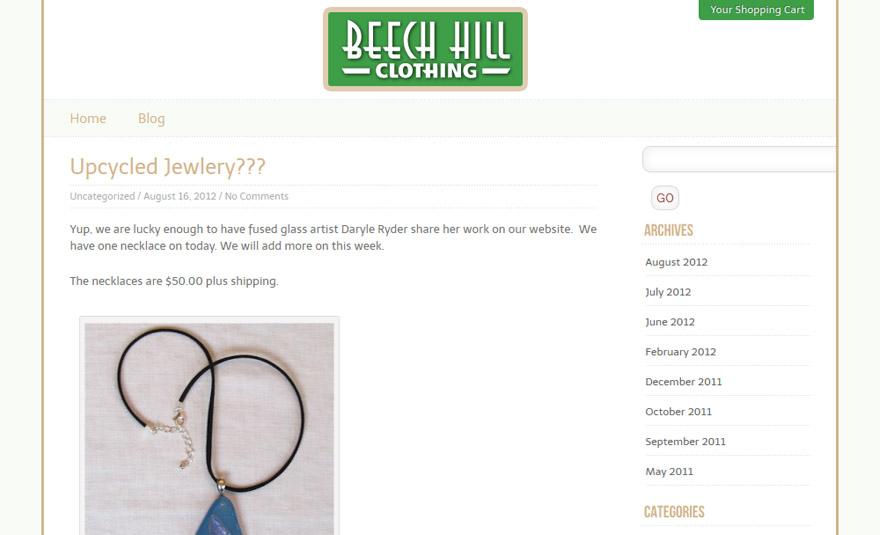880x535 pixels.
Task: Submit search with the GO button
Action: [x=665, y=198]
